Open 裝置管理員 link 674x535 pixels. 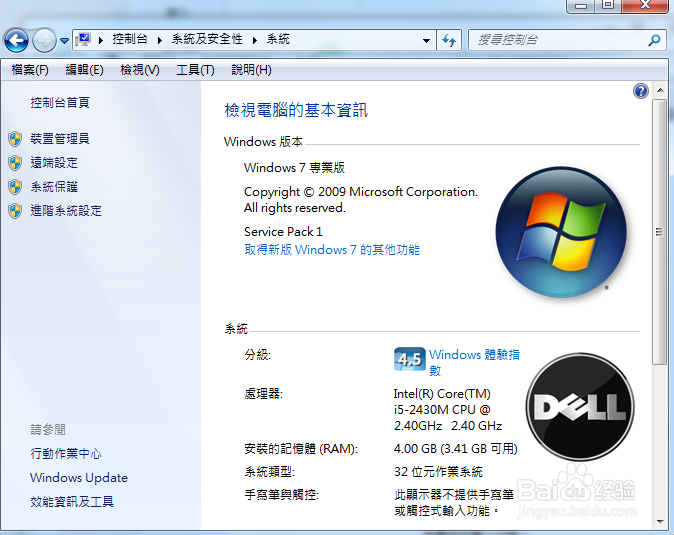pos(60,139)
